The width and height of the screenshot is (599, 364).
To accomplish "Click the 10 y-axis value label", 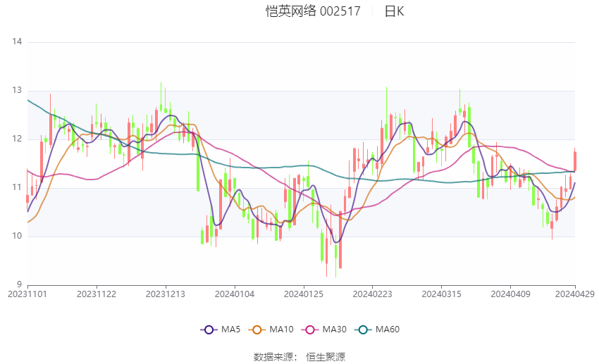I will (17, 236).
